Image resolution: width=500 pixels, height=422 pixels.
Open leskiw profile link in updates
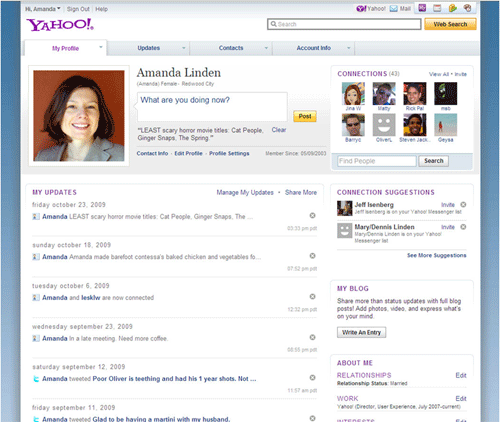click(91, 298)
